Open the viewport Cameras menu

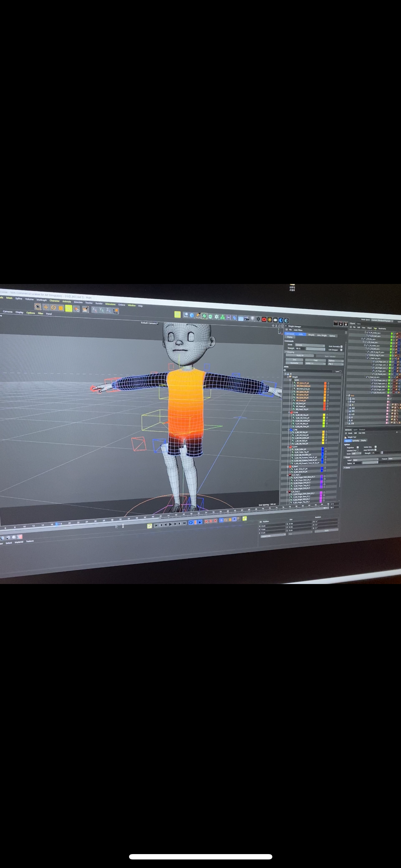[7, 312]
